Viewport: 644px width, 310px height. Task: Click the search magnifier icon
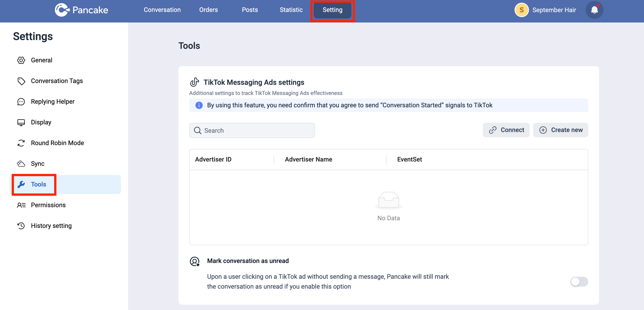[198, 130]
